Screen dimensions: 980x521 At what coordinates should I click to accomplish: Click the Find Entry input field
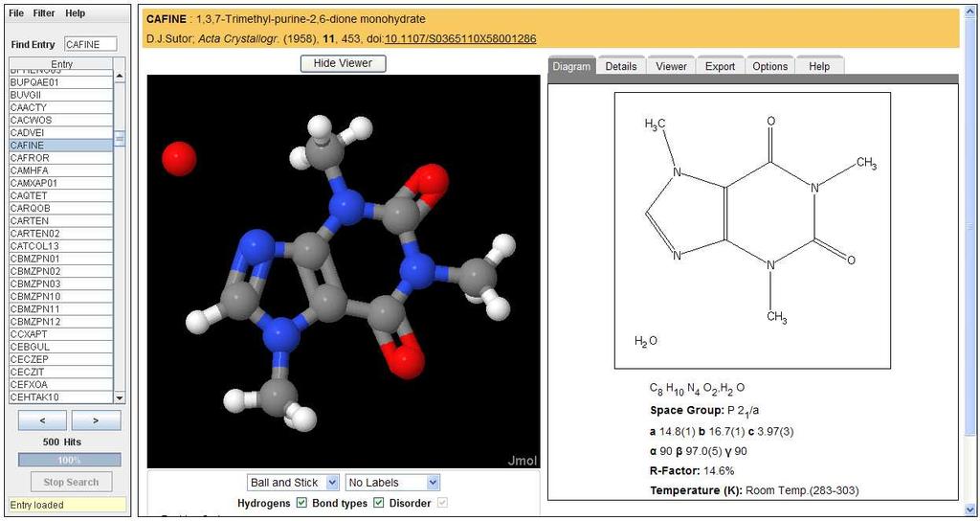(91, 44)
